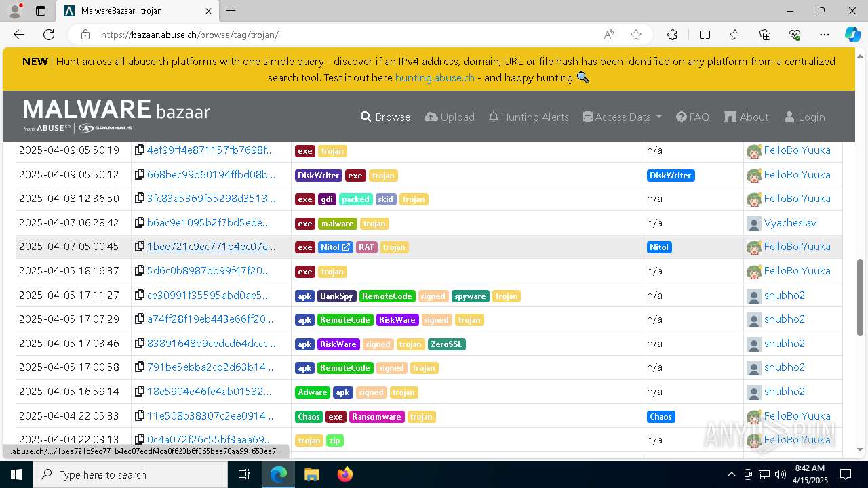The width and height of the screenshot is (868, 488).
Task: Copy hash 4ef99ff4e871157fb7698f icon
Action: coord(139,150)
